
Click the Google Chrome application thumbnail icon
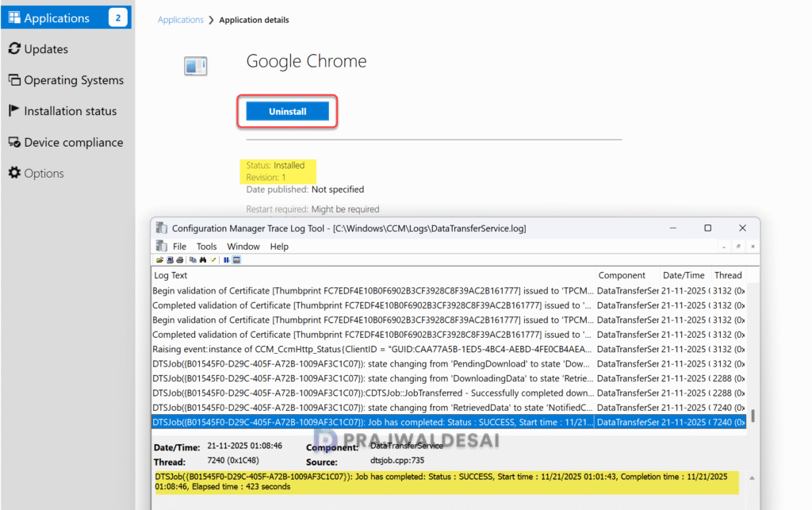[196, 66]
